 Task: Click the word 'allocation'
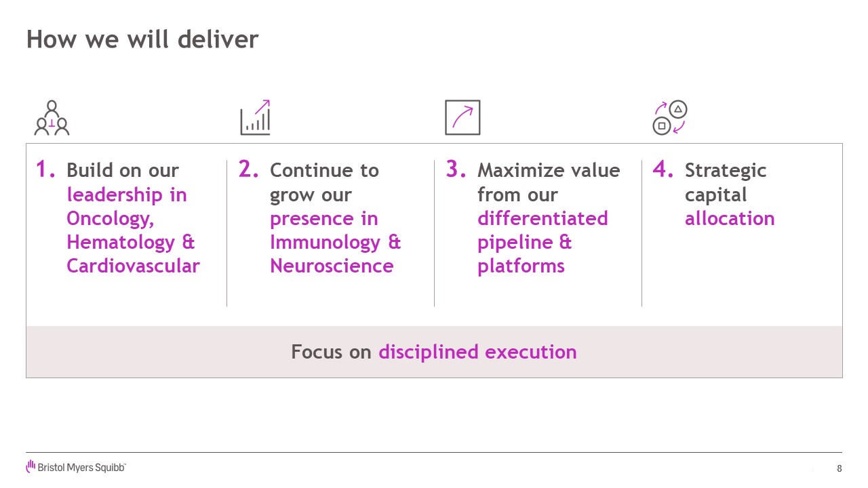730,218
